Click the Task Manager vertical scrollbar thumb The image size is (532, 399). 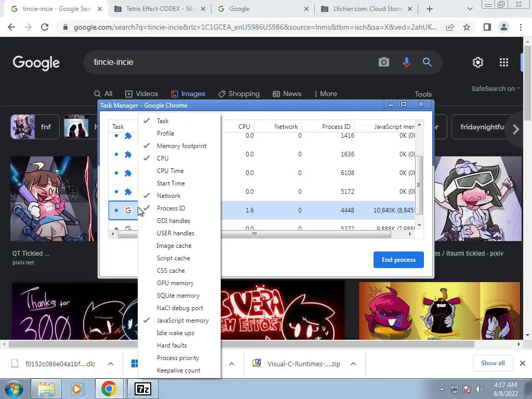[x=419, y=185]
